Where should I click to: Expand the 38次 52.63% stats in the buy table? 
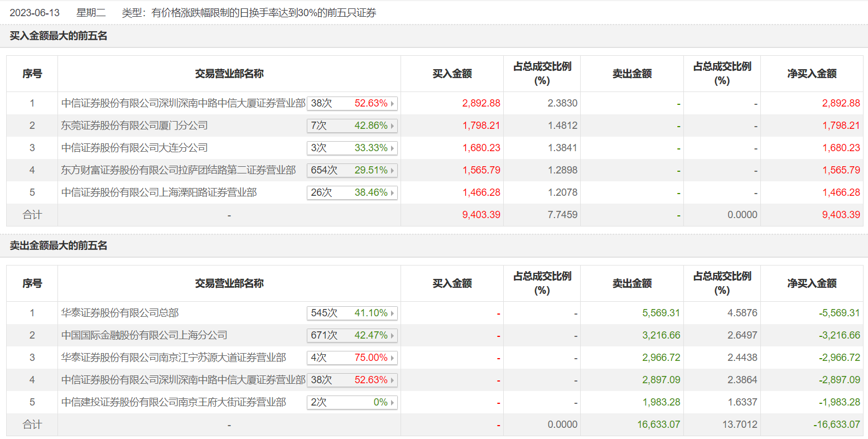[352, 103]
